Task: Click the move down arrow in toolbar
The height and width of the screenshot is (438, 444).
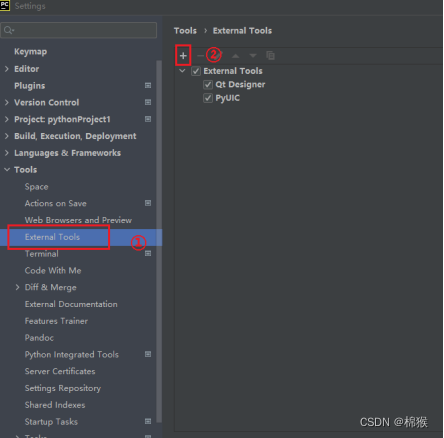Action: coord(253,56)
